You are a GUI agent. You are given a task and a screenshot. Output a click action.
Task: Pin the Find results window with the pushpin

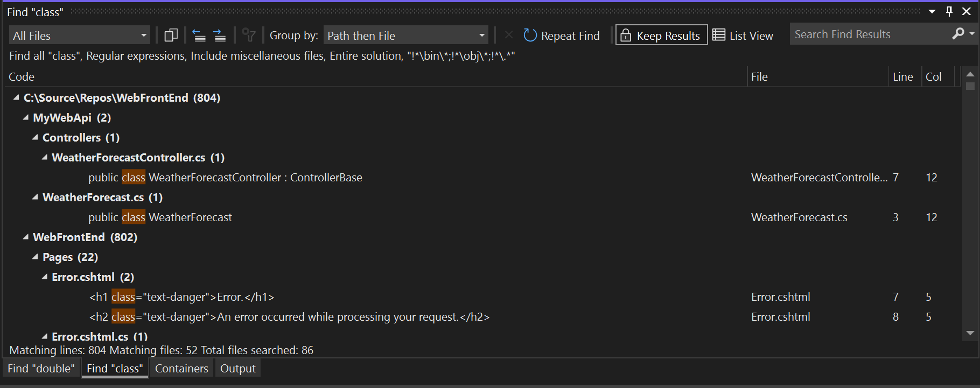pyautogui.click(x=949, y=11)
